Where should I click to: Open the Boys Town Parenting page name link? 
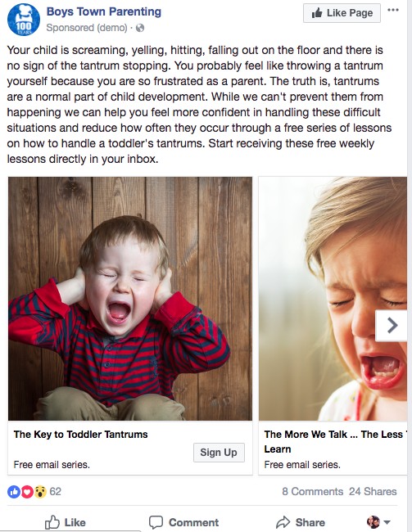[x=104, y=11]
